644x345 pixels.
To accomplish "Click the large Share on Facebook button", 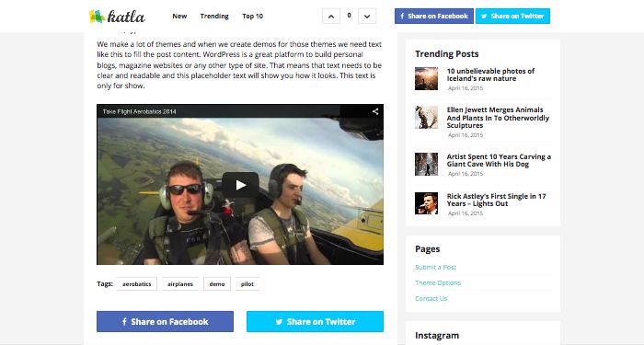I will pyautogui.click(x=165, y=322).
